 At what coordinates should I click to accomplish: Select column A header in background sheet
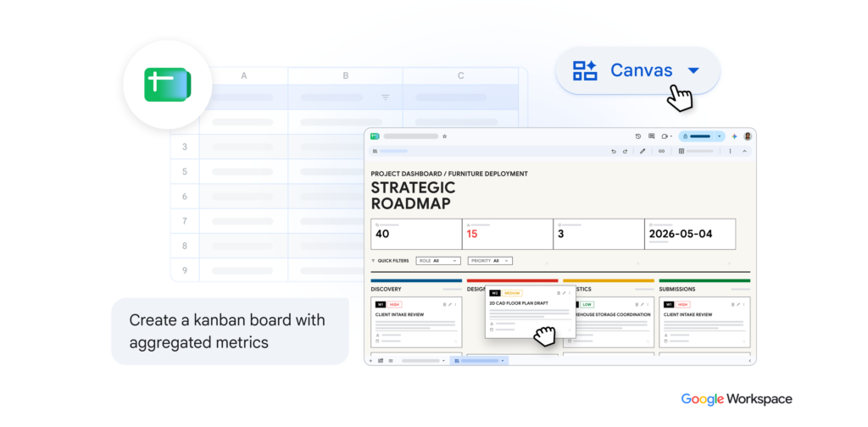243,75
